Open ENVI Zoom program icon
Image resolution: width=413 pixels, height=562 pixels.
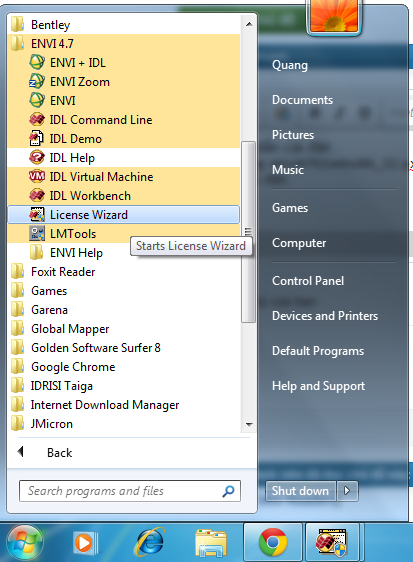(x=37, y=81)
